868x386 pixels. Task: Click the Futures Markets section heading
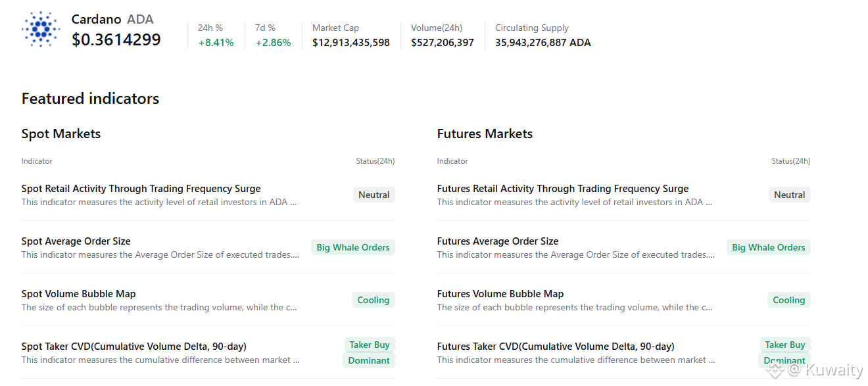485,133
